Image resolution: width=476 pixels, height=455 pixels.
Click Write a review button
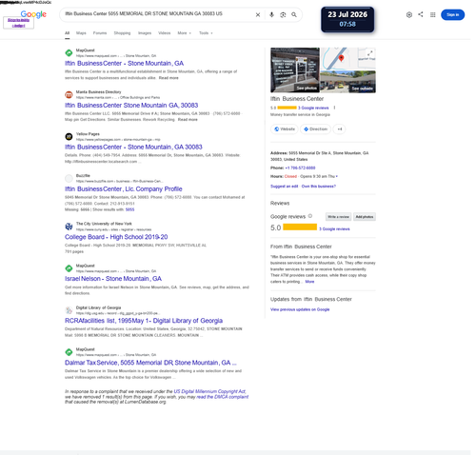point(338,217)
